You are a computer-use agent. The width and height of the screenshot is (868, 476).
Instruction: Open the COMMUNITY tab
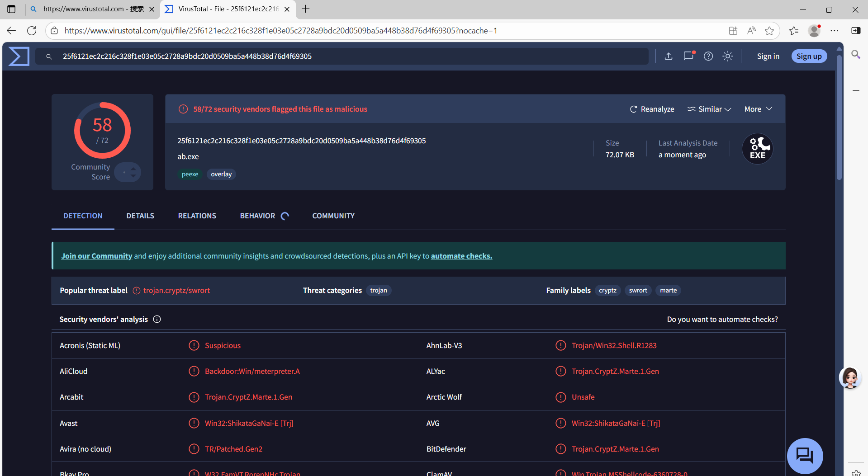point(333,216)
